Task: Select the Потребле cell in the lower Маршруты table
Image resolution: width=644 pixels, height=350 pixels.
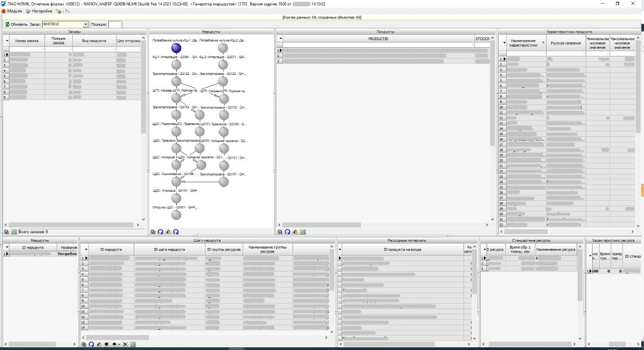Action: [67, 254]
